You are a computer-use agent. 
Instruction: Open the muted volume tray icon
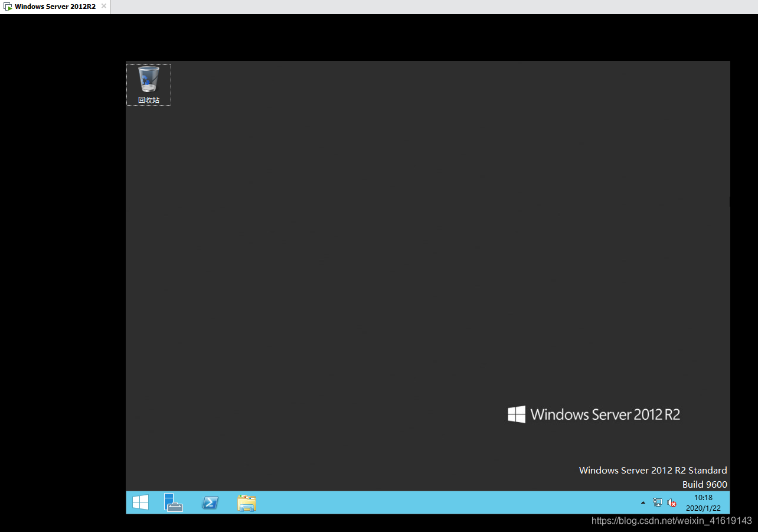672,502
